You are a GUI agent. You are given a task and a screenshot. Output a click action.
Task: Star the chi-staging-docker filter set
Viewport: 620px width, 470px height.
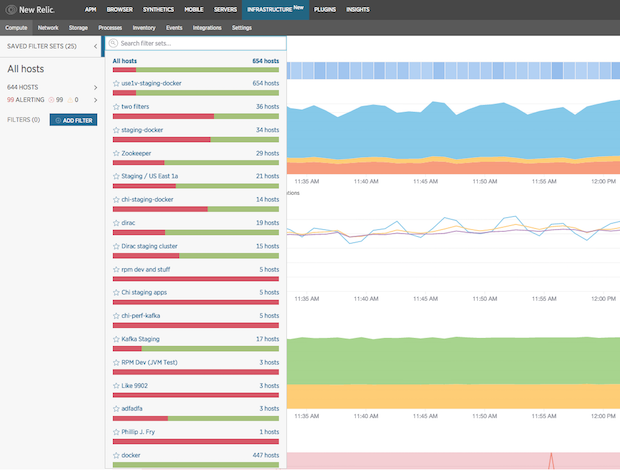click(116, 200)
